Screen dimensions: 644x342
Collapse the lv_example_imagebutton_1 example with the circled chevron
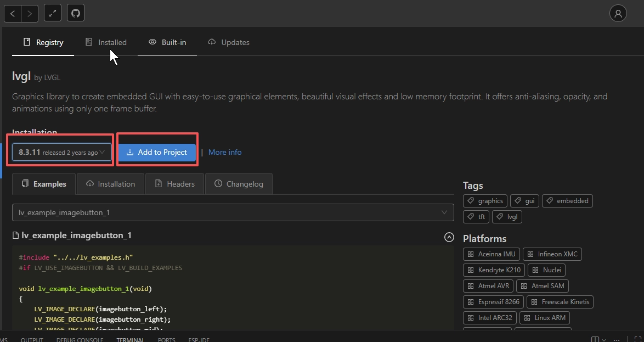pyautogui.click(x=449, y=237)
